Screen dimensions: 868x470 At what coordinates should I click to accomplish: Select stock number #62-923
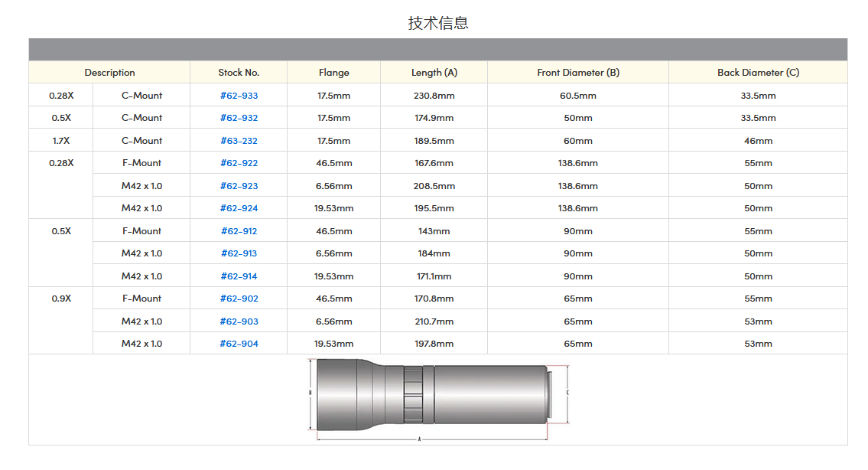pos(239,186)
